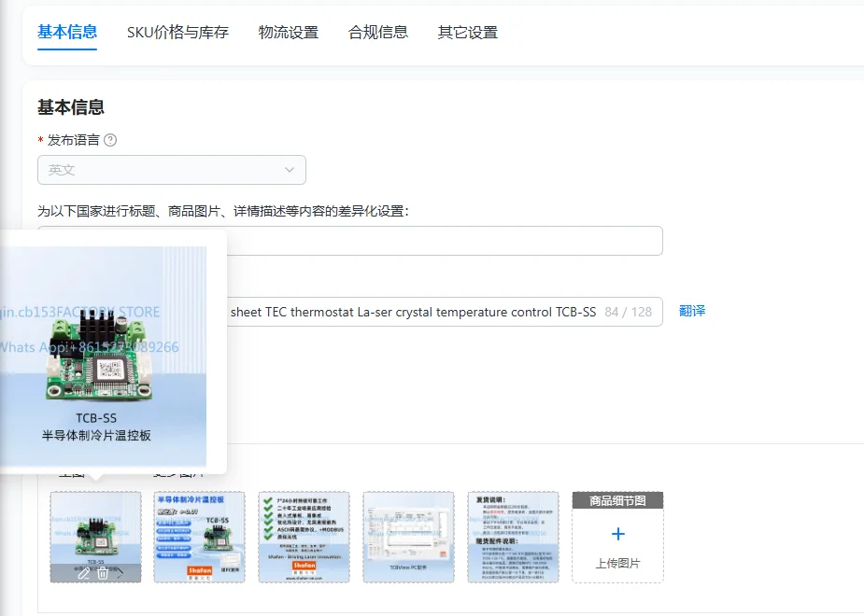
Task: Click the plus icon to upload image
Action: click(x=618, y=534)
